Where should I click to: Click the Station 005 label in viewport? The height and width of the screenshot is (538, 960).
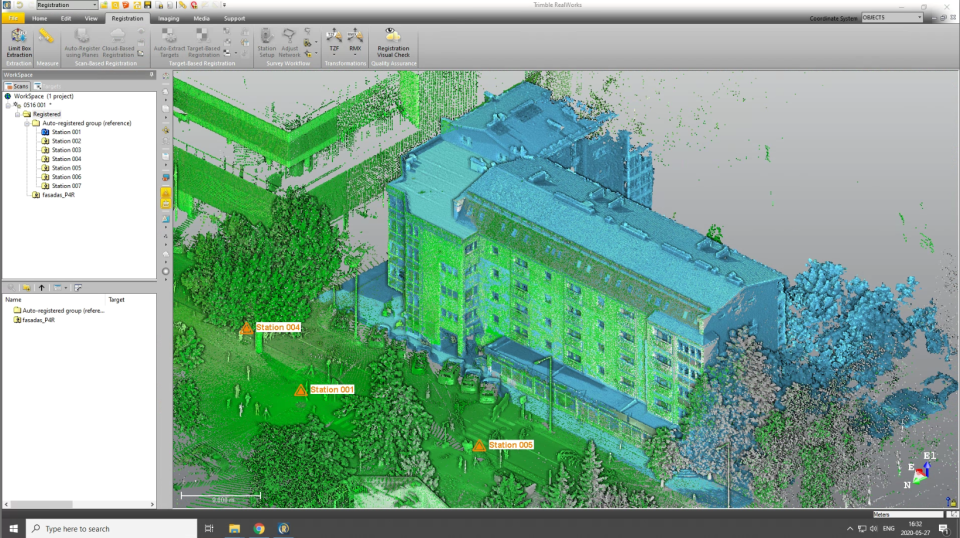pos(511,445)
